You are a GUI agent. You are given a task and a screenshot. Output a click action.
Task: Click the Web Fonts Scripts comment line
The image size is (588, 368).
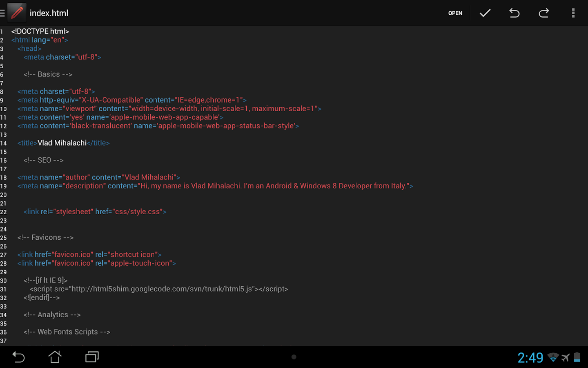coord(67,332)
